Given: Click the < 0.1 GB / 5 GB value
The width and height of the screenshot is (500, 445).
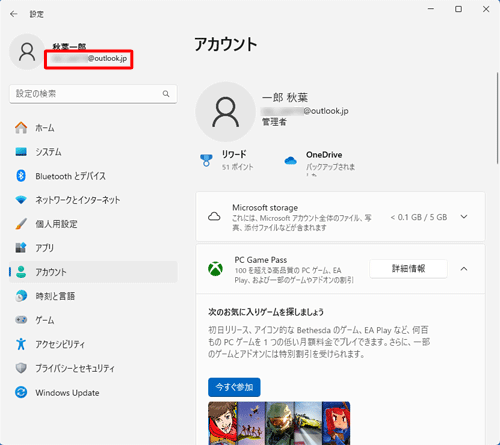Looking at the screenshot, I should 419,217.
